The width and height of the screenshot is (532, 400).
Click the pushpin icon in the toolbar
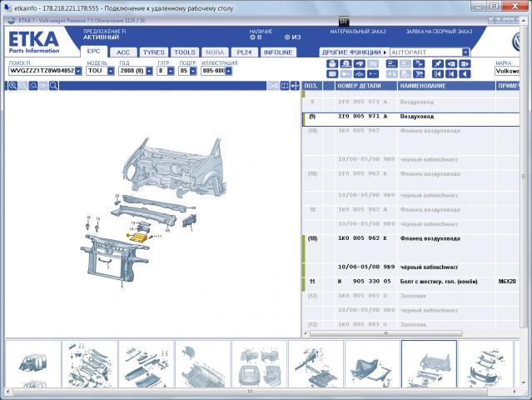coord(438,64)
